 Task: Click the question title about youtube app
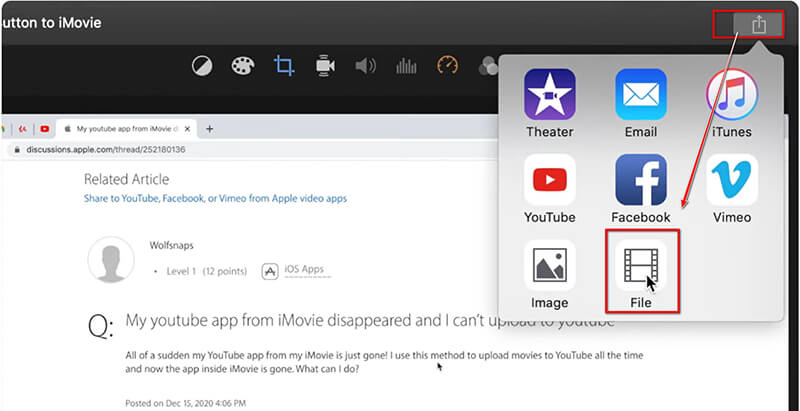(x=370, y=321)
